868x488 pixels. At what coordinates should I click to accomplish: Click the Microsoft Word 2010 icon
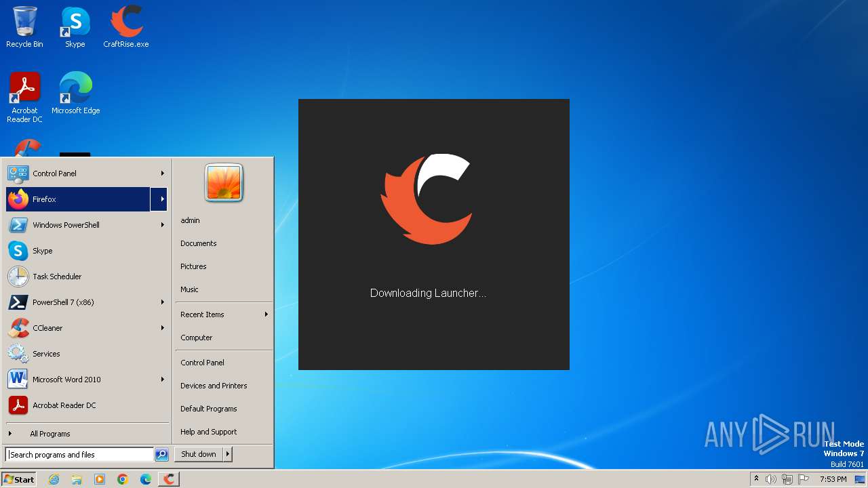pyautogui.click(x=18, y=380)
